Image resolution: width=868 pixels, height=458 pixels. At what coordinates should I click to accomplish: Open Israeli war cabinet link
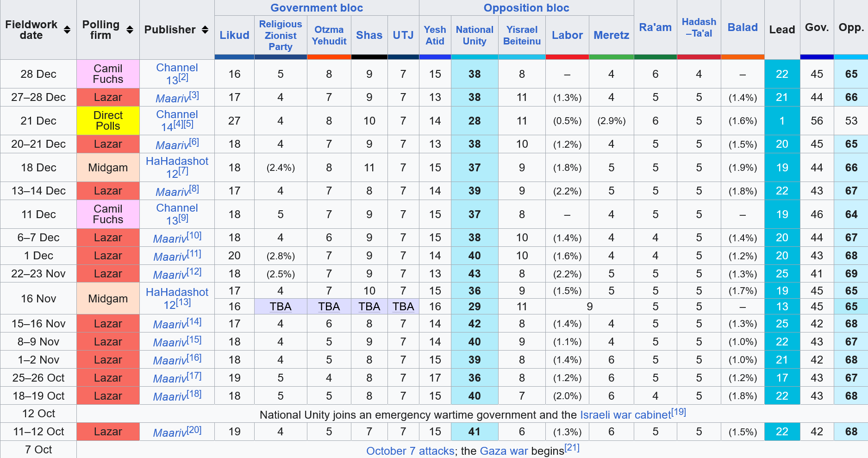pos(625,415)
